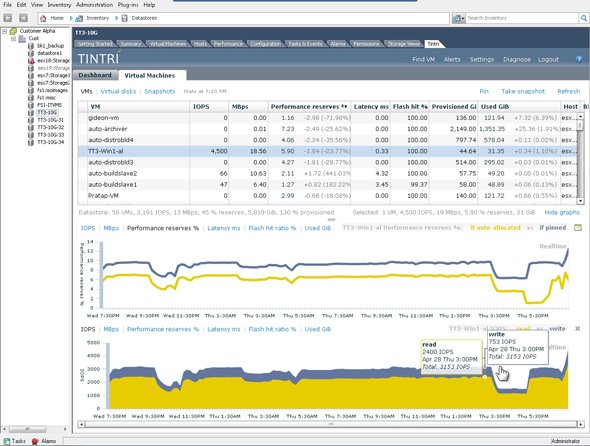Select the TT3-10G datastore in the tree
The image size is (590, 446).
[47, 113]
